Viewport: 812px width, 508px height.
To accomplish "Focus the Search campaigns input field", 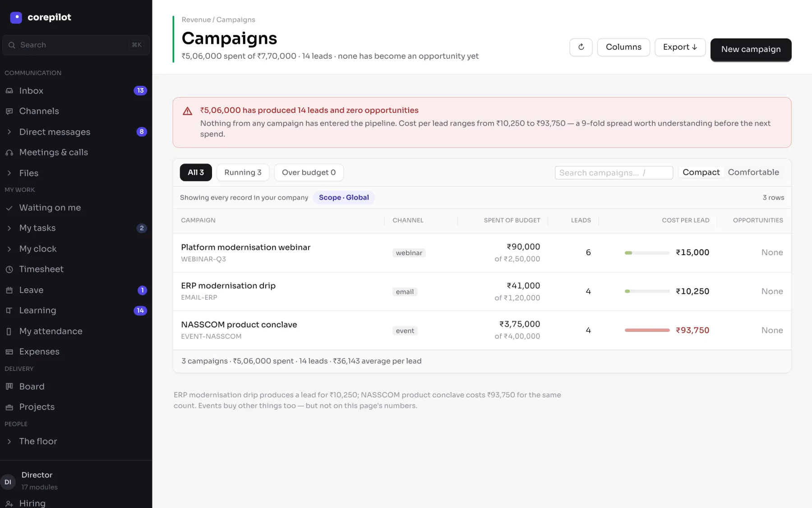I will 614,173.
